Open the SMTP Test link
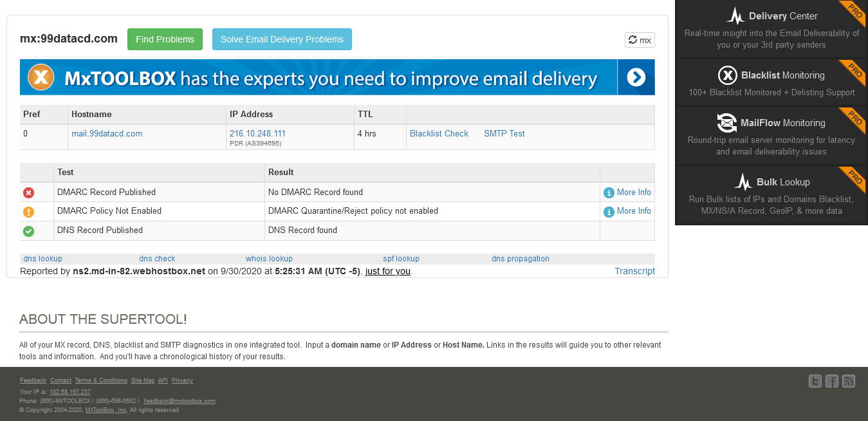Viewport: 868px width, 421px height. pyautogui.click(x=504, y=134)
